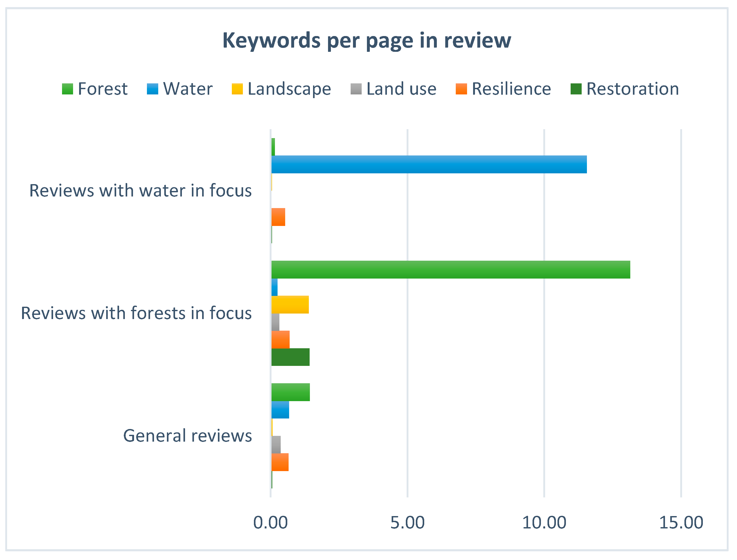Screen dimensions: 737x560
Task: Click the 10.00 value axis label
Action: click(x=544, y=522)
